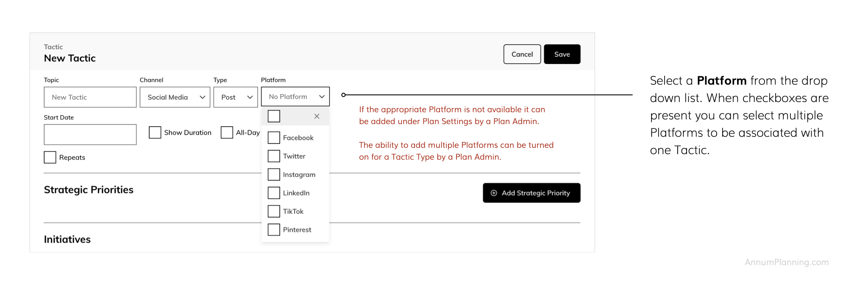This screenshot has width=868, height=291.
Task: Select the TikTok label in platform list
Action: pos(293,211)
